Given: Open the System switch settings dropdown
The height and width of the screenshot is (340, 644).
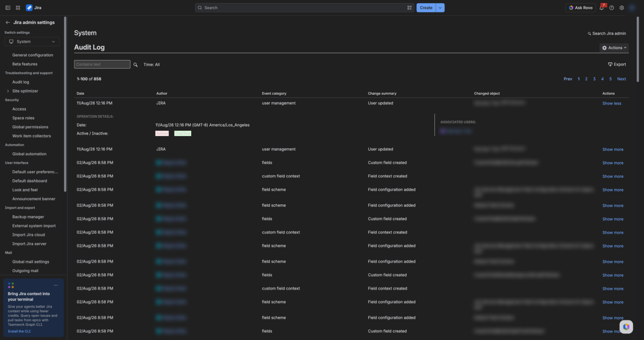Looking at the screenshot, I should [x=32, y=42].
